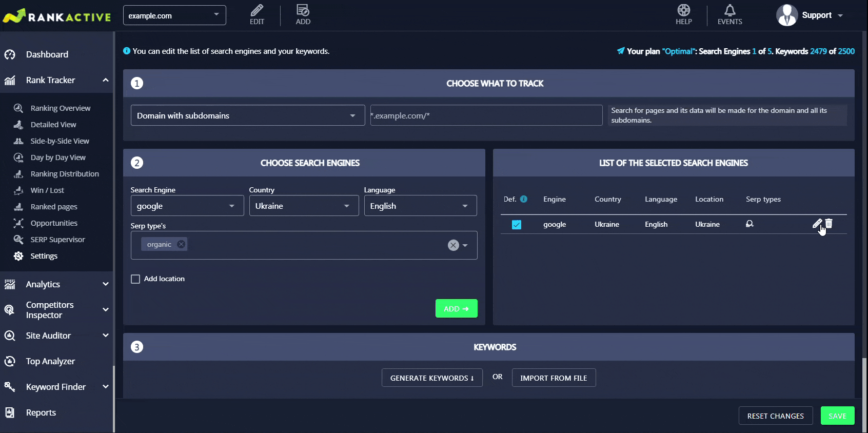Click the Dashboard gauge icon in the sidebar
868x433 pixels.
point(10,54)
